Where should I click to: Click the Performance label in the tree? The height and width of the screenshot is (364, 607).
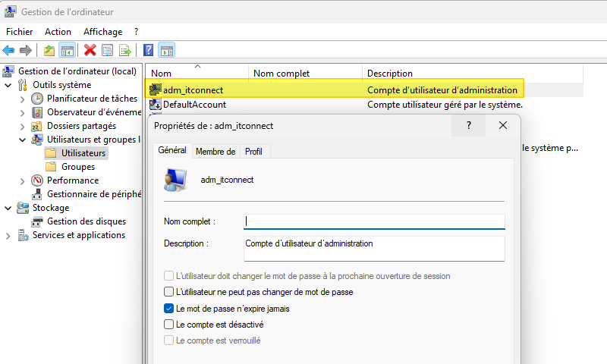pyautogui.click(x=73, y=180)
